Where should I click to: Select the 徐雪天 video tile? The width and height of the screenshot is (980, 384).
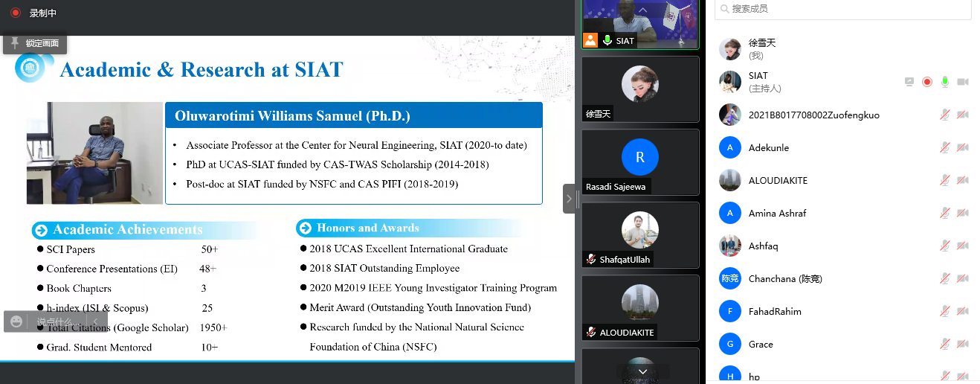point(640,89)
